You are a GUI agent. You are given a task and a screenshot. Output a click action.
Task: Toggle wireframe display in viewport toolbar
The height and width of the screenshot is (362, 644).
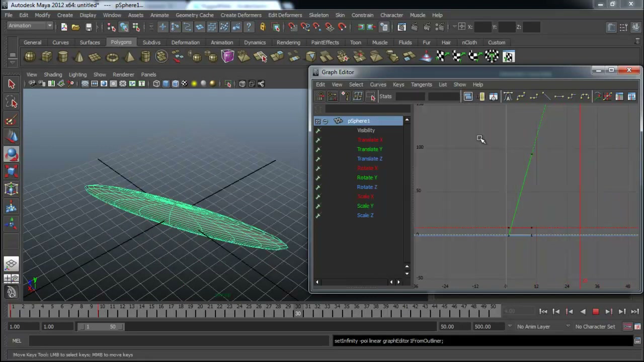(x=156, y=84)
